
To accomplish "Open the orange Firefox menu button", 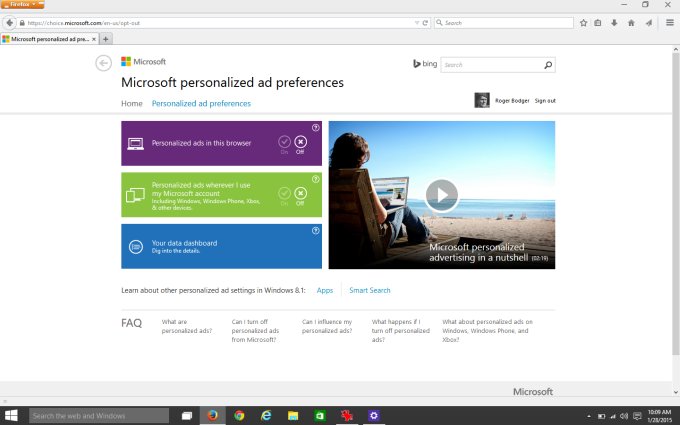I will click(x=23, y=4).
